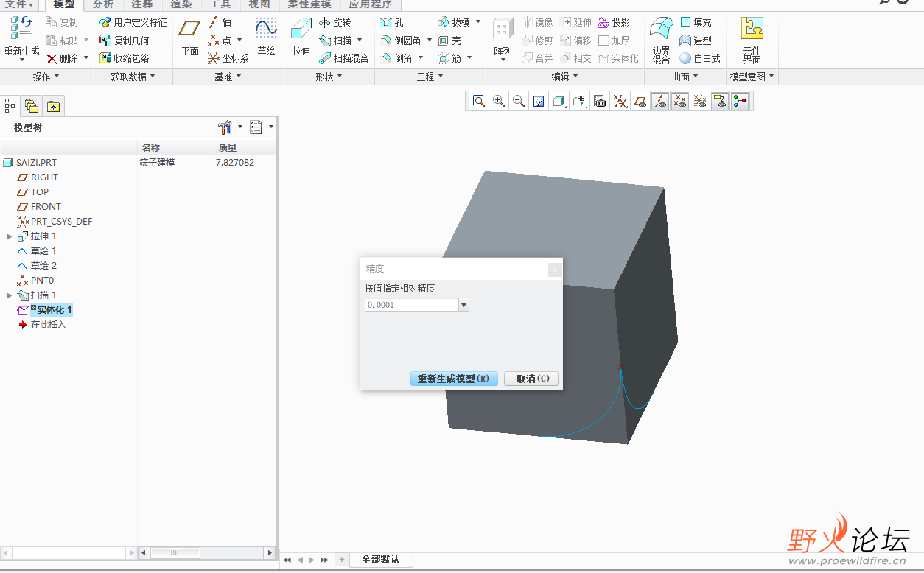The width and height of the screenshot is (924, 573).
Task: Open the 扫描 sweep dropdown arrow
Action: coord(360,41)
